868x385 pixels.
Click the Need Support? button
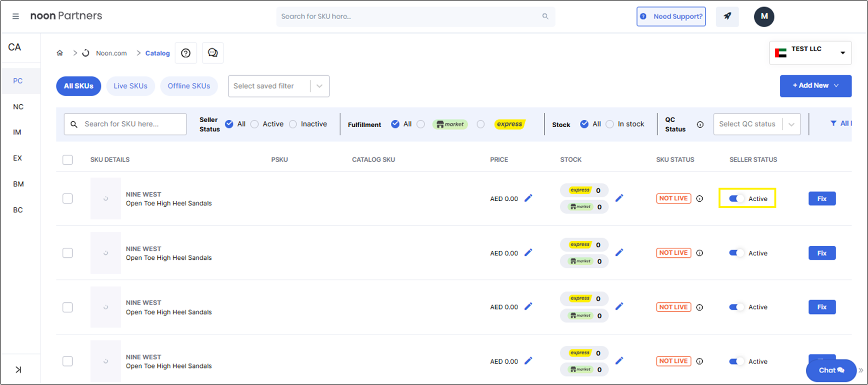(x=671, y=17)
